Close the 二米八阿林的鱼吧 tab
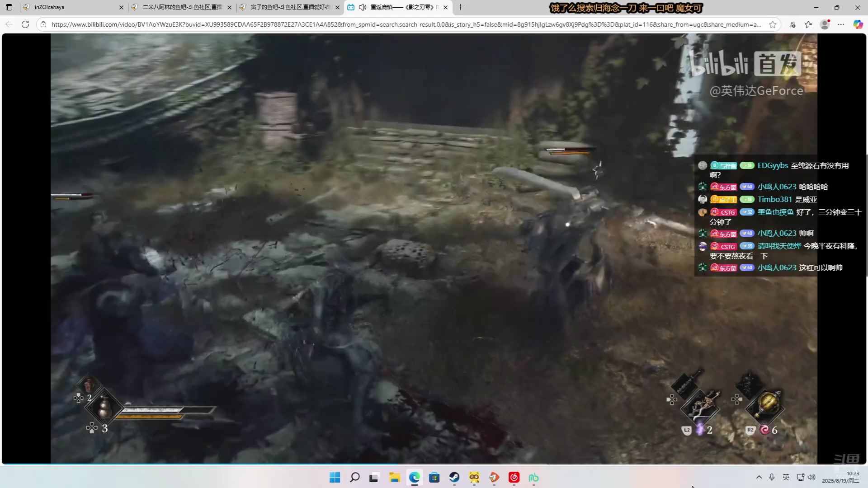The image size is (868, 488). pos(229,7)
